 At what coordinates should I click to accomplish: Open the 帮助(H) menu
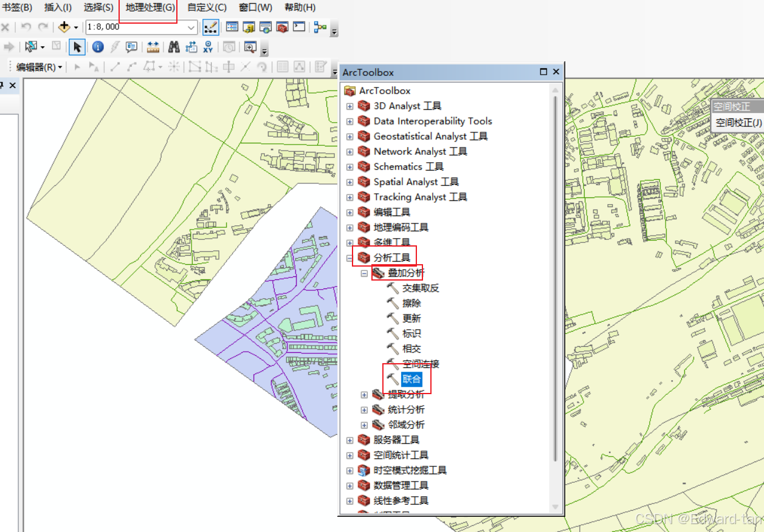pyautogui.click(x=300, y=8)
